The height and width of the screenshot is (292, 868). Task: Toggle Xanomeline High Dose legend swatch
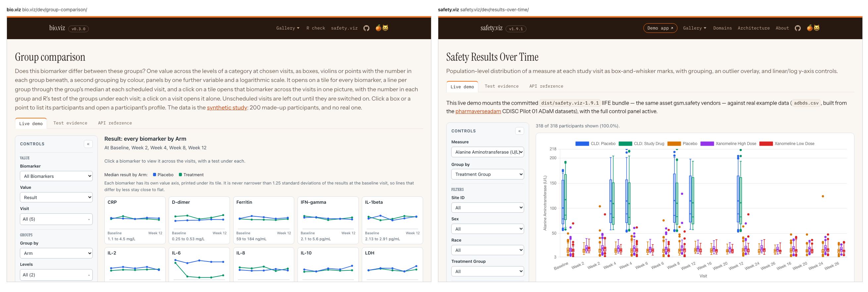[707, 144]
